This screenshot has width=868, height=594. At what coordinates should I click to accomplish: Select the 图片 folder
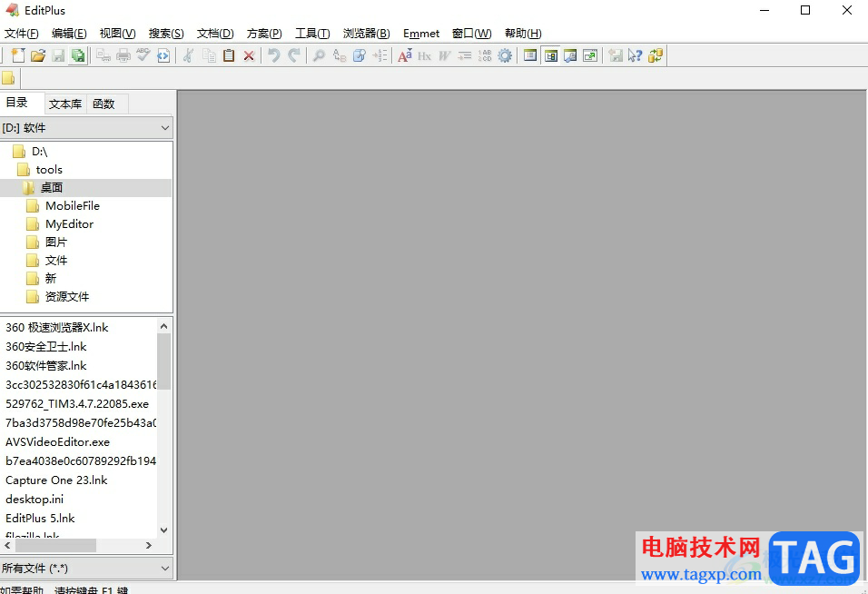[x=56, y=242]
